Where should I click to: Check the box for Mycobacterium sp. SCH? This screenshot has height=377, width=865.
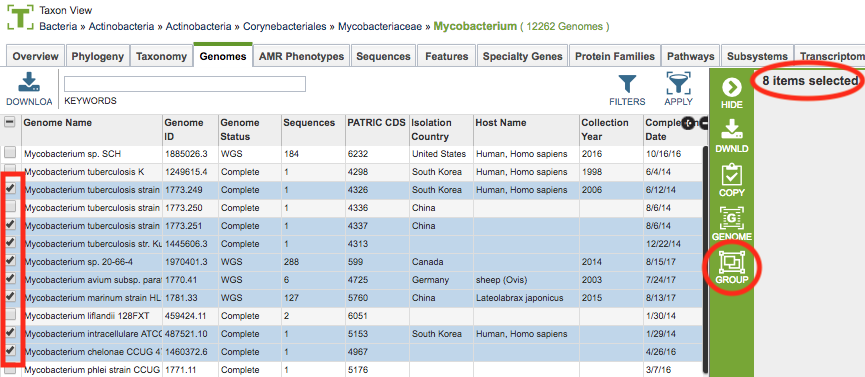pos(10,153)
